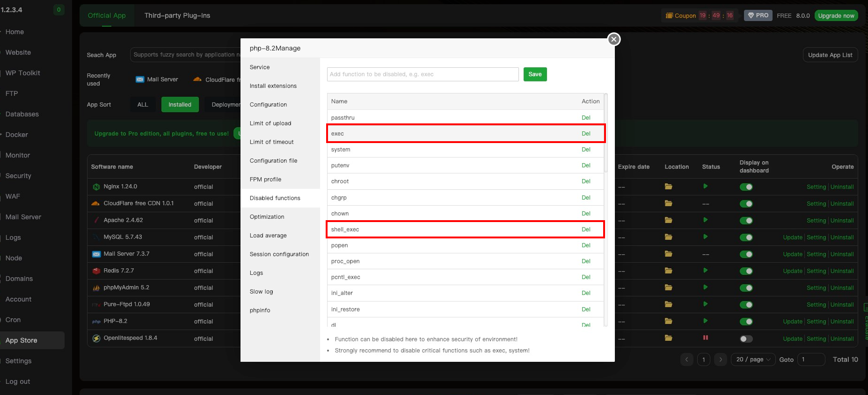
Task: Open Install extensions in PHP manage menu
Action: click(273, 86)
